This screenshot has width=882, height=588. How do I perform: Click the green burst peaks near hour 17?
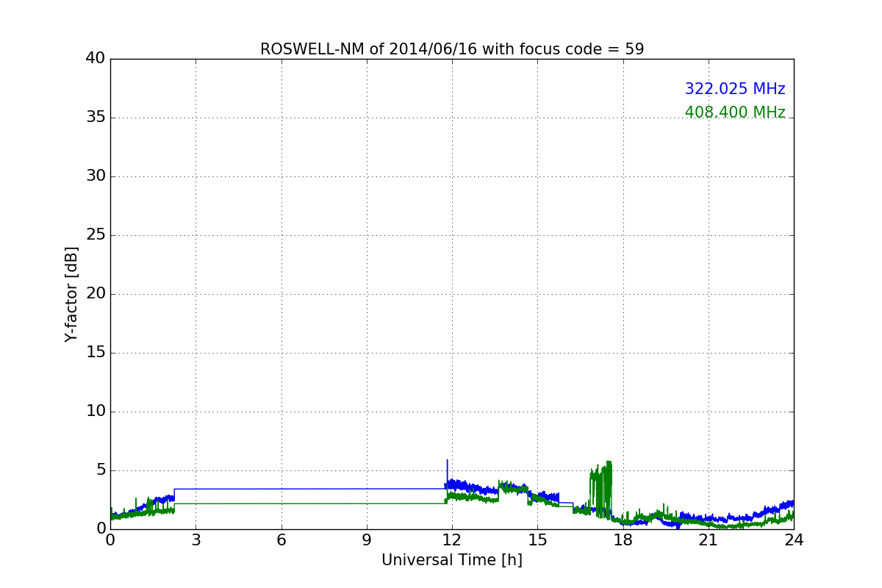pos(601,489)
